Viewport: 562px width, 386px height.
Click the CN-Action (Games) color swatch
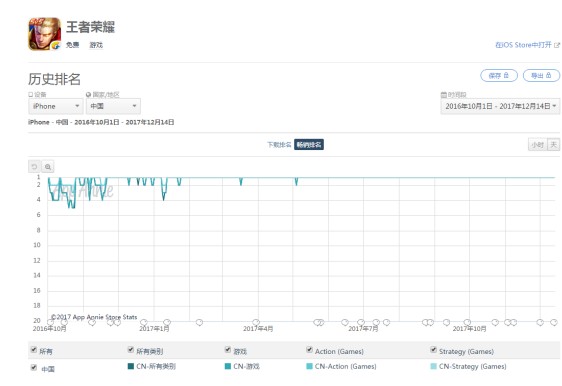pos(309,366)
